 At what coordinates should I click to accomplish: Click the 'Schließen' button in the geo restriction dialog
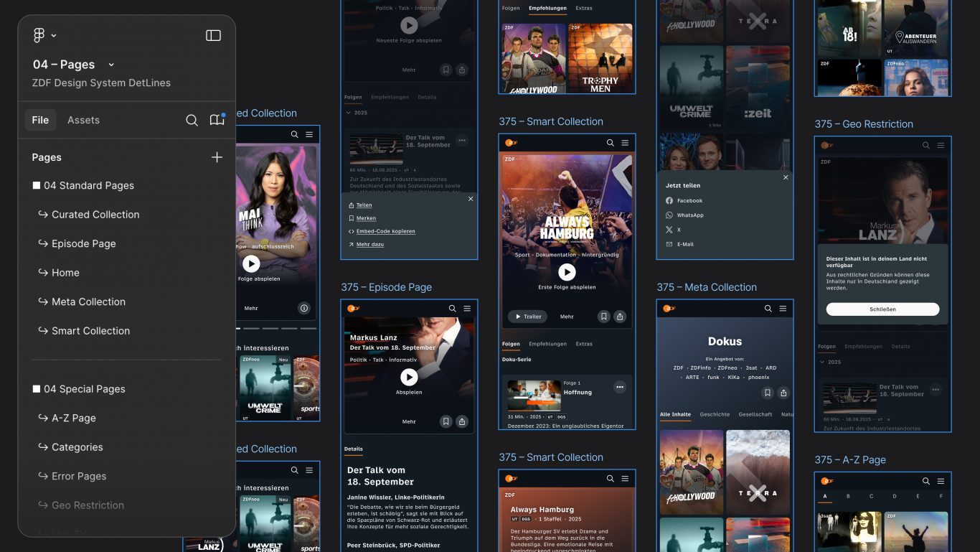[882, 309]
